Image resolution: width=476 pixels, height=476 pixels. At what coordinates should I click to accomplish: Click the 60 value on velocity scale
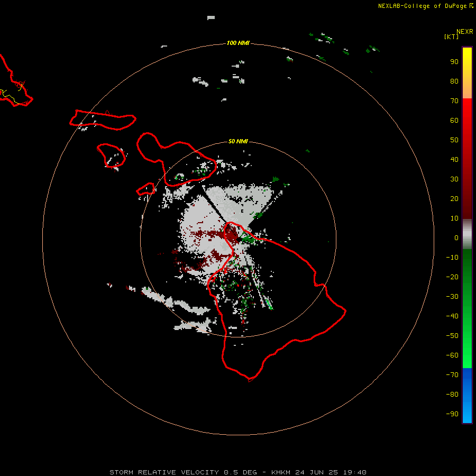coord(454,121)
